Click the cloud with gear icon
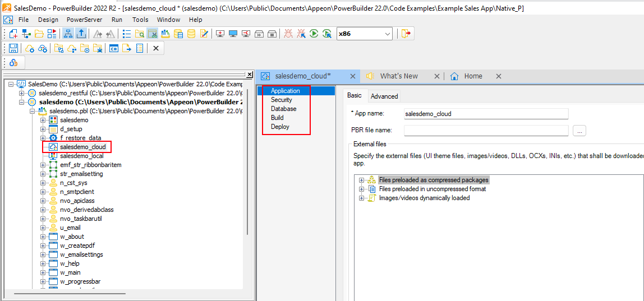 [29, 48]
